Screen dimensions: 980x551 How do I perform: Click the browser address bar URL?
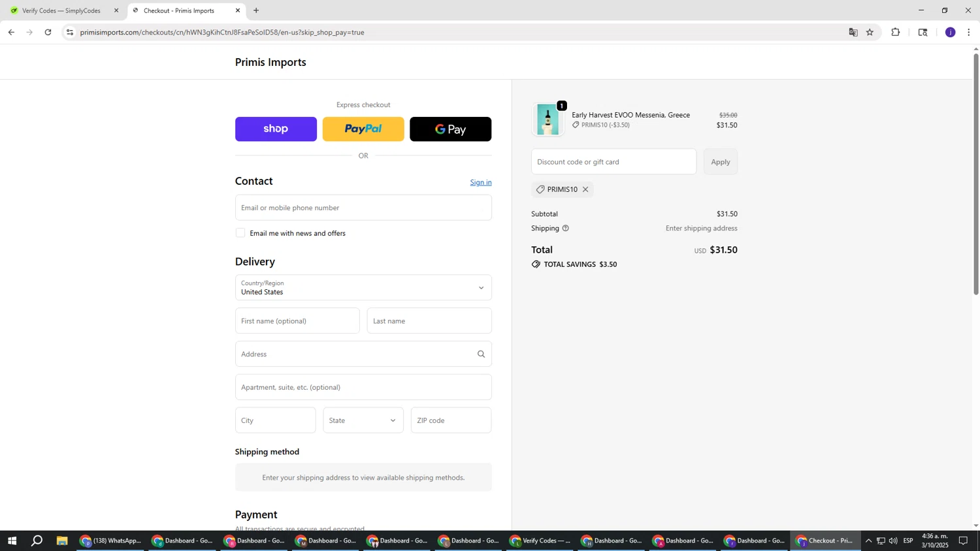click(222, 32)
